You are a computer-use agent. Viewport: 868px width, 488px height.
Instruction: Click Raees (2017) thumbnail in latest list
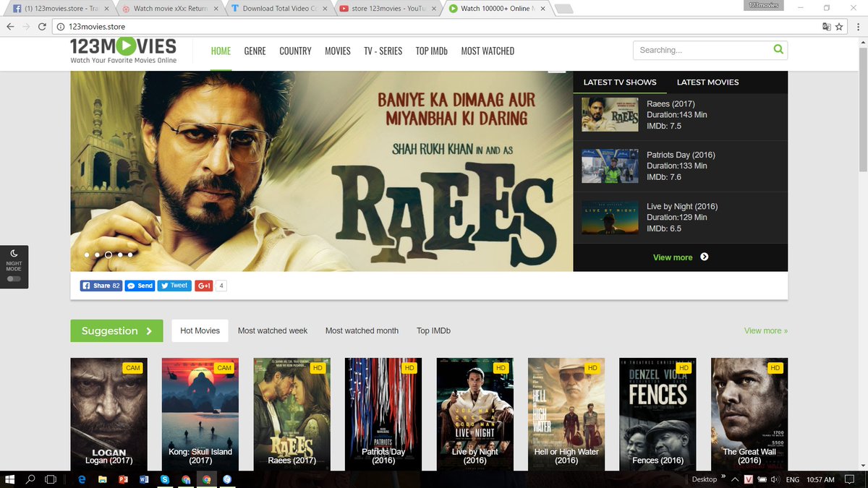point(610,115)
